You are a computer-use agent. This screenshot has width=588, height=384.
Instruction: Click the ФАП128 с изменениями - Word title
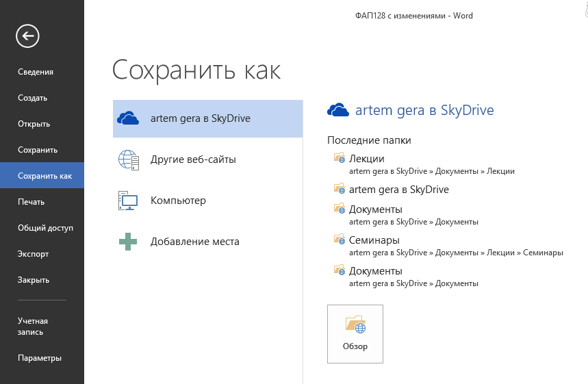click(414, 16)
